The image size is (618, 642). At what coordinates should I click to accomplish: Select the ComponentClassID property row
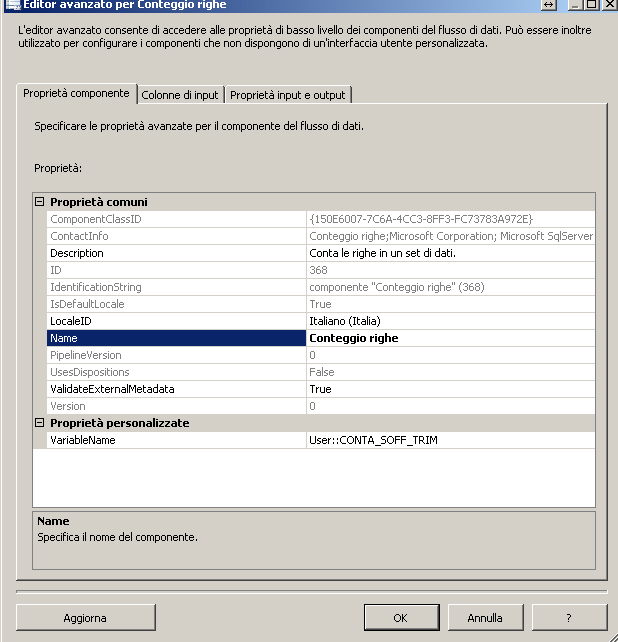coord(321,219)
